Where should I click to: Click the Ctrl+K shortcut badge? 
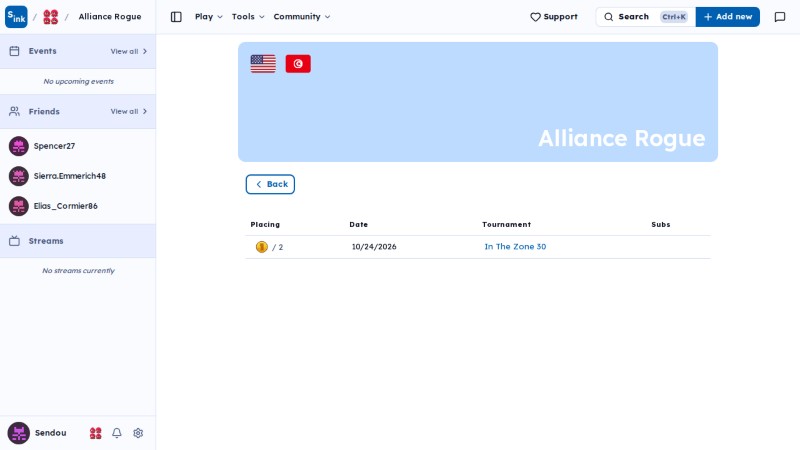(x=673, y=17)
